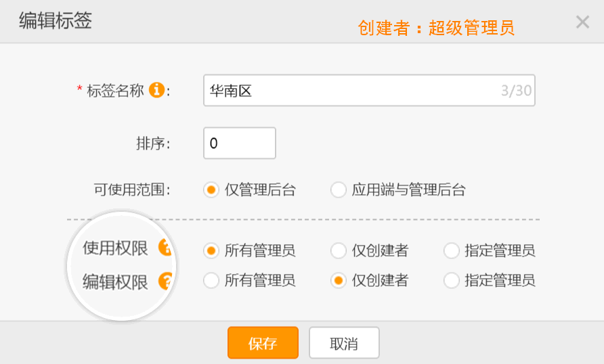Focus the 标签名称 field containing 华南区
Image resolution: width=604 pixels, height=364 pixels.
point(369,91)
